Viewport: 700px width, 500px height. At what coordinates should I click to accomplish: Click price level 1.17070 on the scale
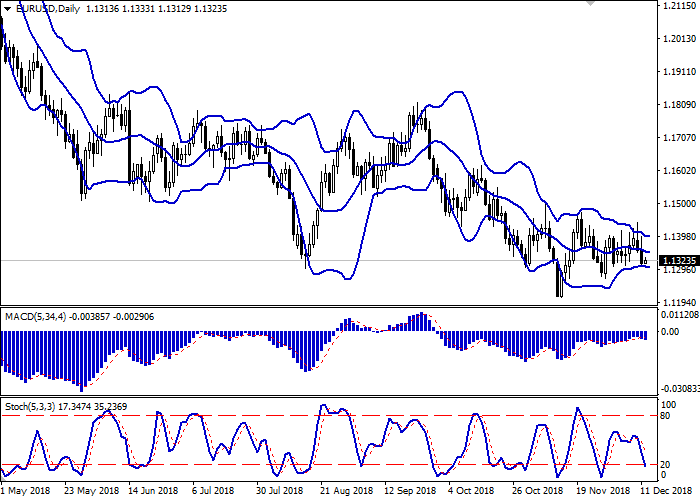680,138
